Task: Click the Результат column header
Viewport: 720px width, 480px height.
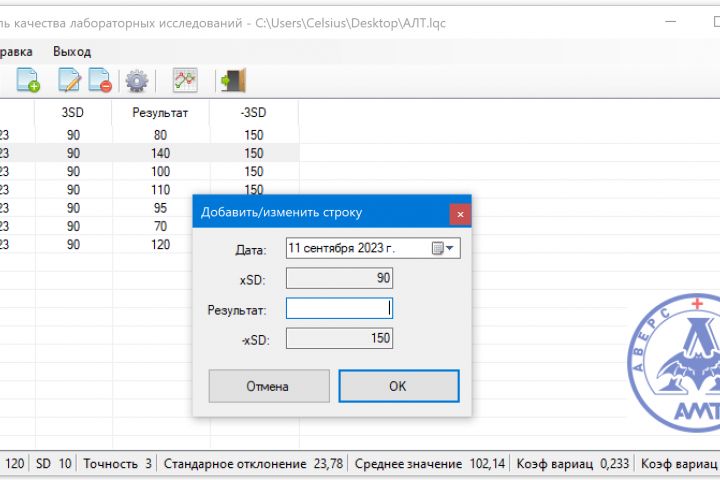Action: click(160, 113)
